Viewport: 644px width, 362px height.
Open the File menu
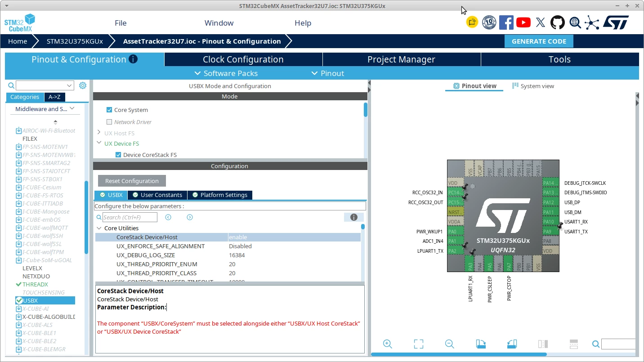click(x=121, y=23)
